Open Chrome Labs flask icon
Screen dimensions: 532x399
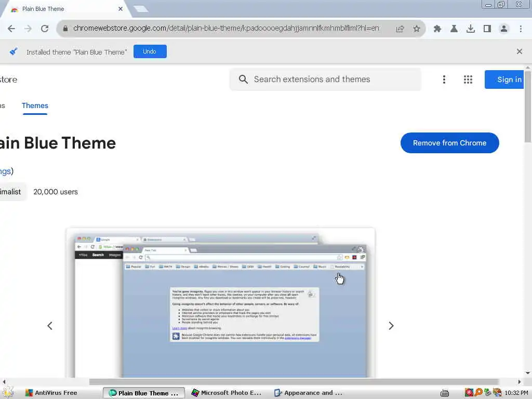click(454, 29)
